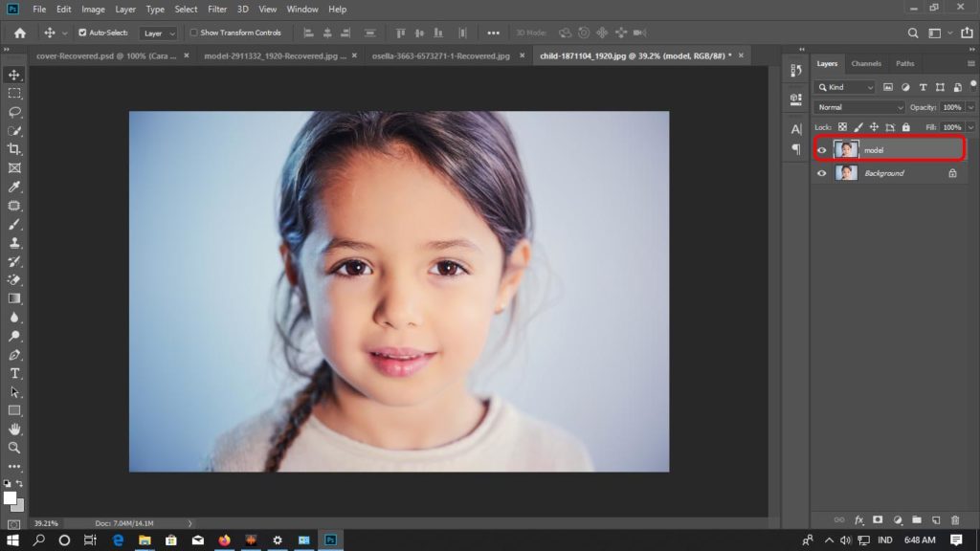Image resolution: width=980 pixels, height=551 pixels.
Task: Select the Clone Stamp tool
Action: point(14,243)
